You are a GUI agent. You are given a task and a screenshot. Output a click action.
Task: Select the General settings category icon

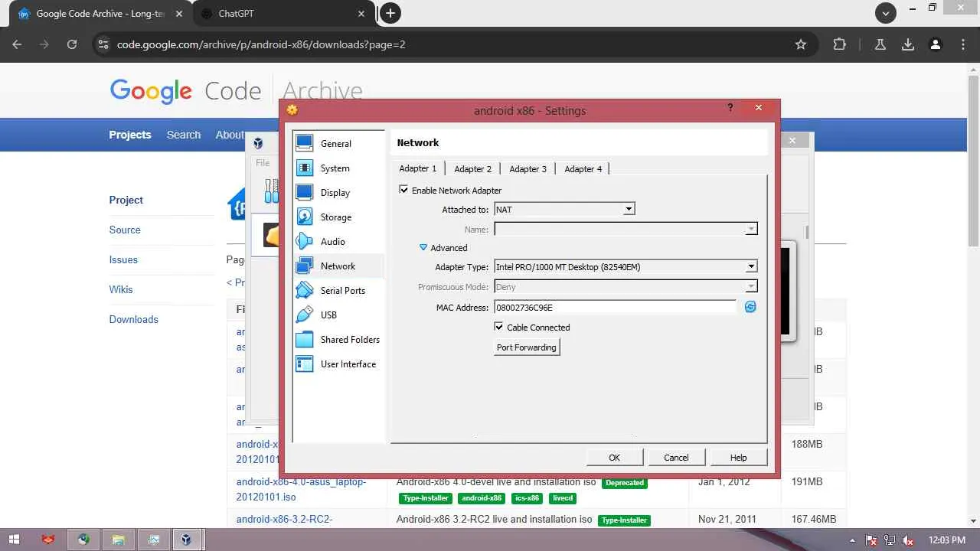click(305, 143)
